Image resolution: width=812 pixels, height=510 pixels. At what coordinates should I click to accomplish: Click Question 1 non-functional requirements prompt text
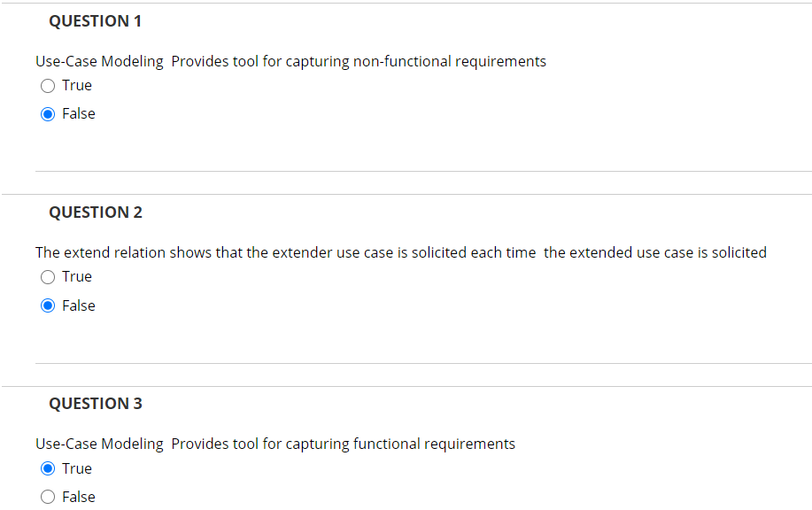click(x=290, y=61)
